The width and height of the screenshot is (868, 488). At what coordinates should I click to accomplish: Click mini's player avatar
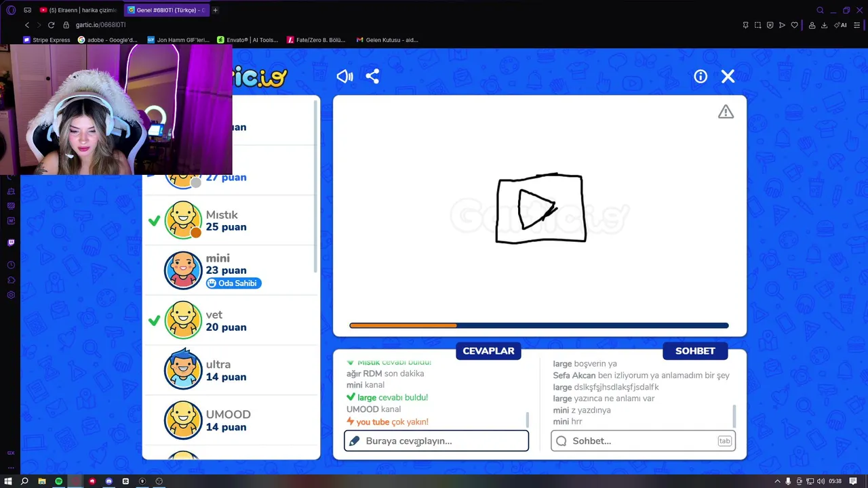tap(183, 270)
